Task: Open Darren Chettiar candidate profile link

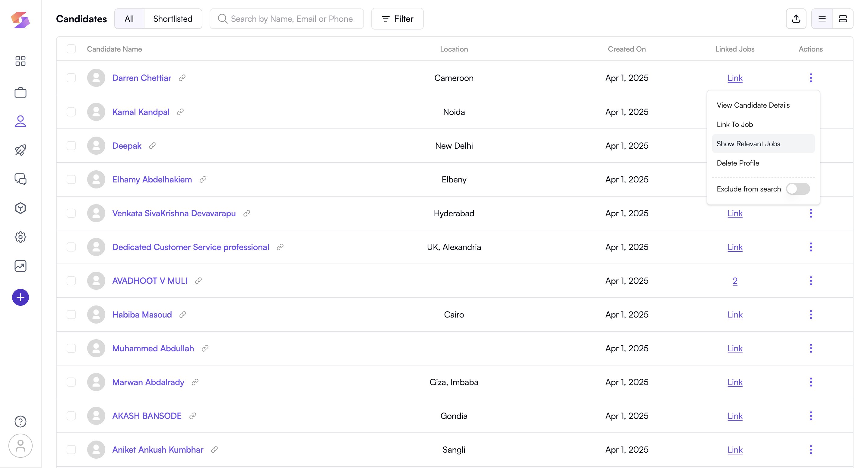Action: click(x=141, y=78)
